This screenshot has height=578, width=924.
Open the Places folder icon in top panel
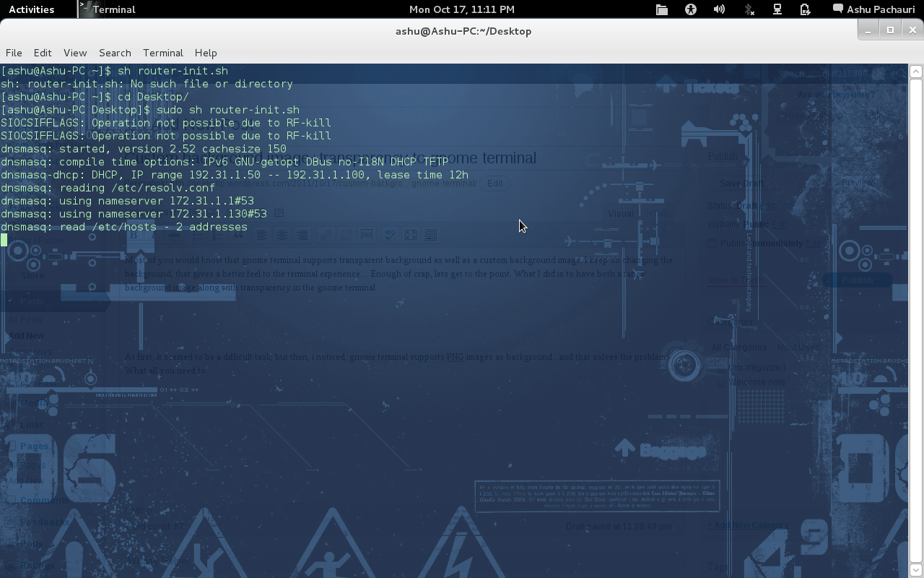[x=661, y=9]
